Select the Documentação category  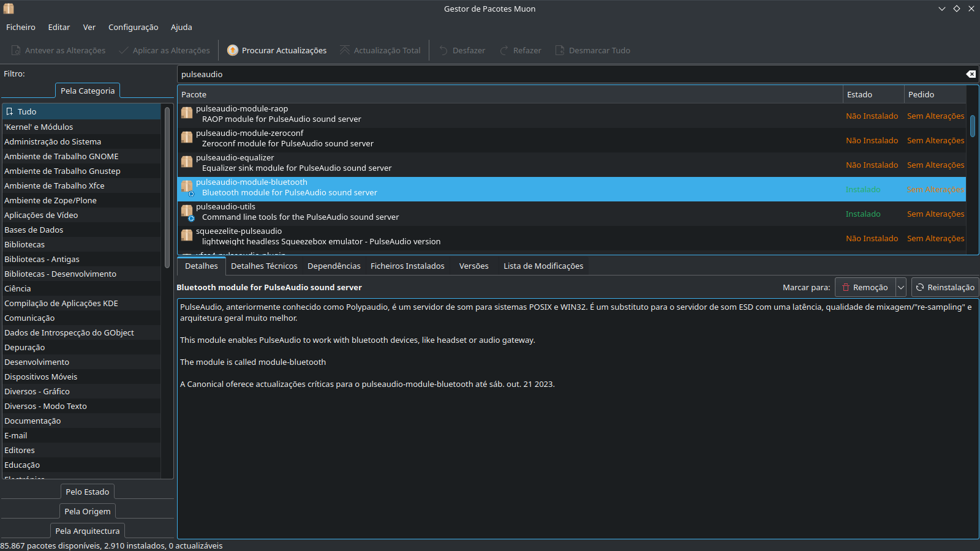81,421
